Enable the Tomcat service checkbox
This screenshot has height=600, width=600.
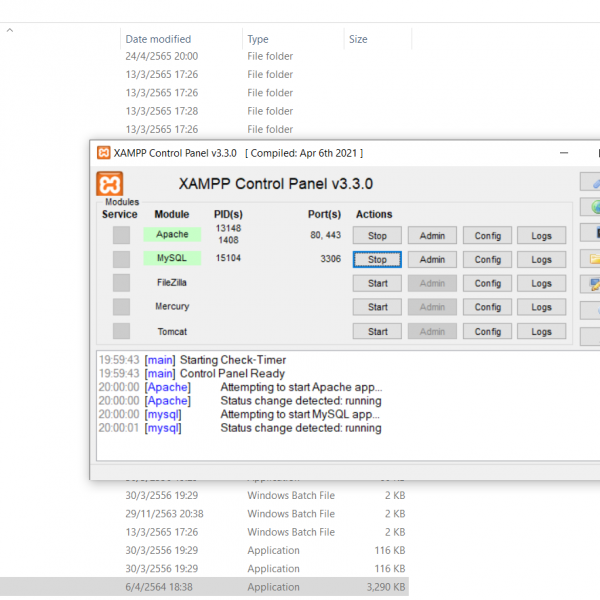click(x=121, y=331)
